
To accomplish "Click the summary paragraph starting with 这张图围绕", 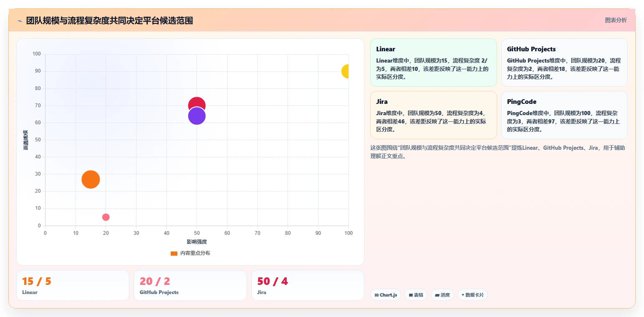I will [498, 152].
